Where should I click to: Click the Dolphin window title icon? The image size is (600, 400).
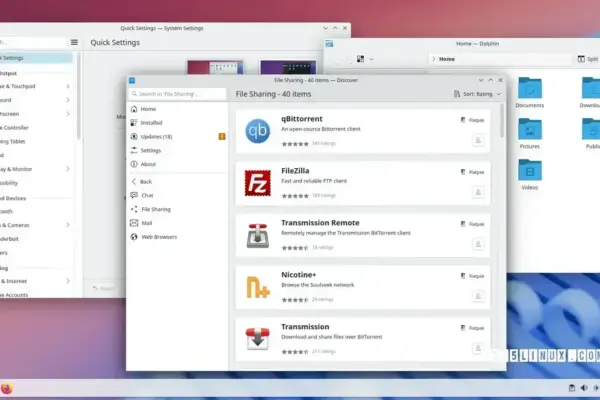pyautogui.click(x=329, y=44)
